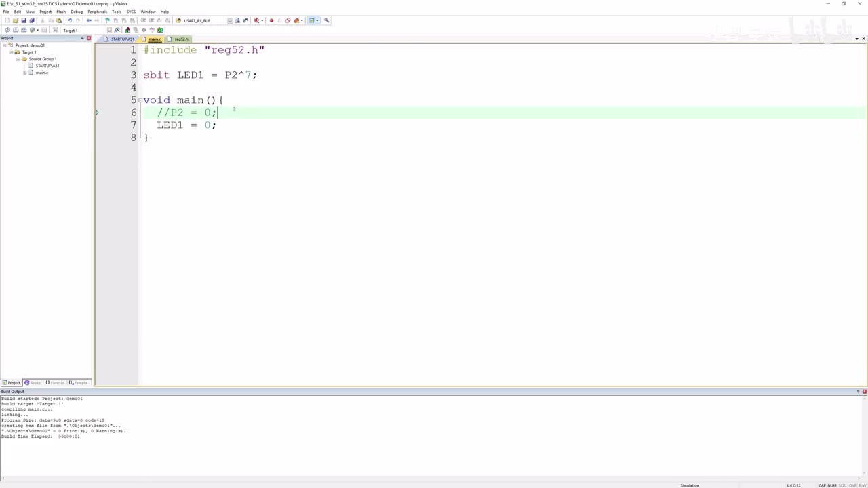Open the Edit menu
The image size is (868, 488).
(18, 12)
